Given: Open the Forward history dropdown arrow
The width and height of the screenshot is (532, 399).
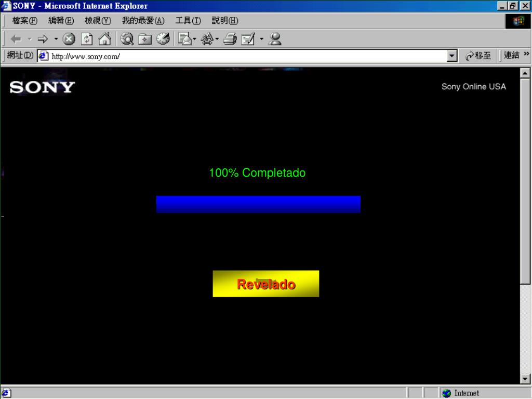Looking at the screenshot, I should tap(56, 39).
